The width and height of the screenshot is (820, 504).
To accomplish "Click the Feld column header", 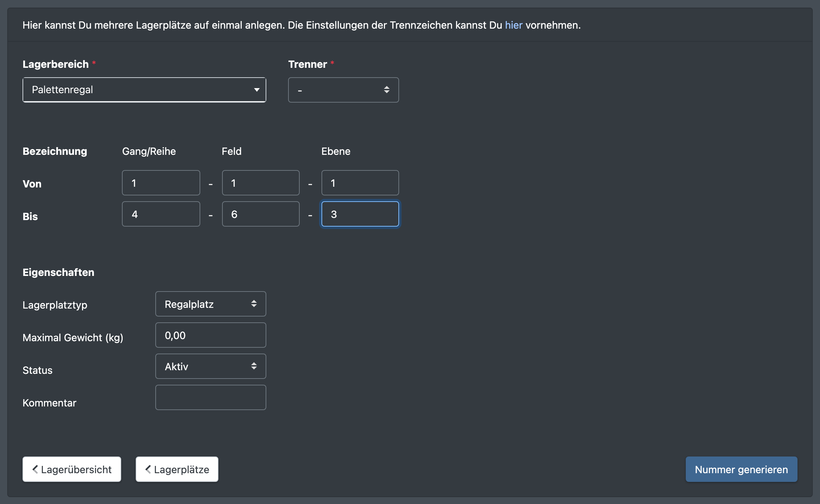I will click(231, 151).
